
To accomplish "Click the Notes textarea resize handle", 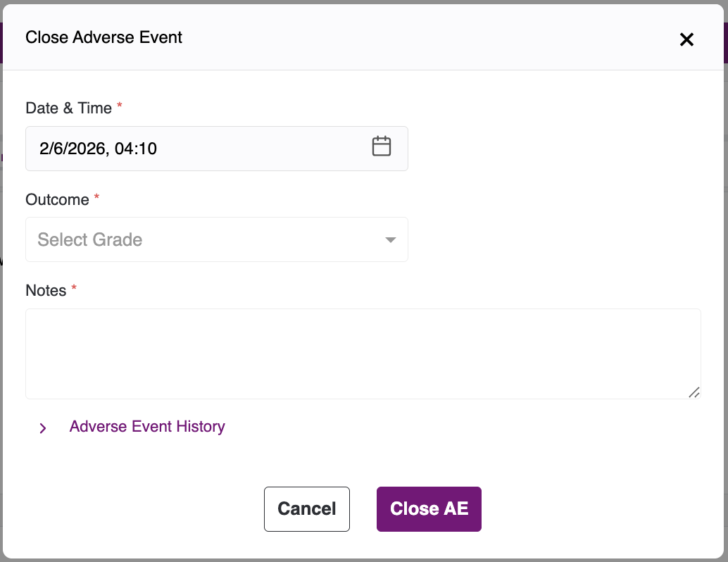I will pyautogui.click(x=694, y=392).
